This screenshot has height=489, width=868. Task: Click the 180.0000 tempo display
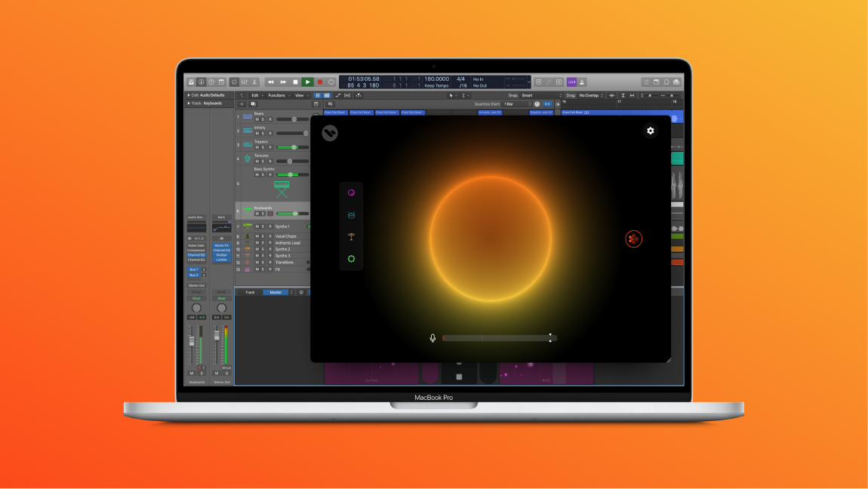[436, 79]
